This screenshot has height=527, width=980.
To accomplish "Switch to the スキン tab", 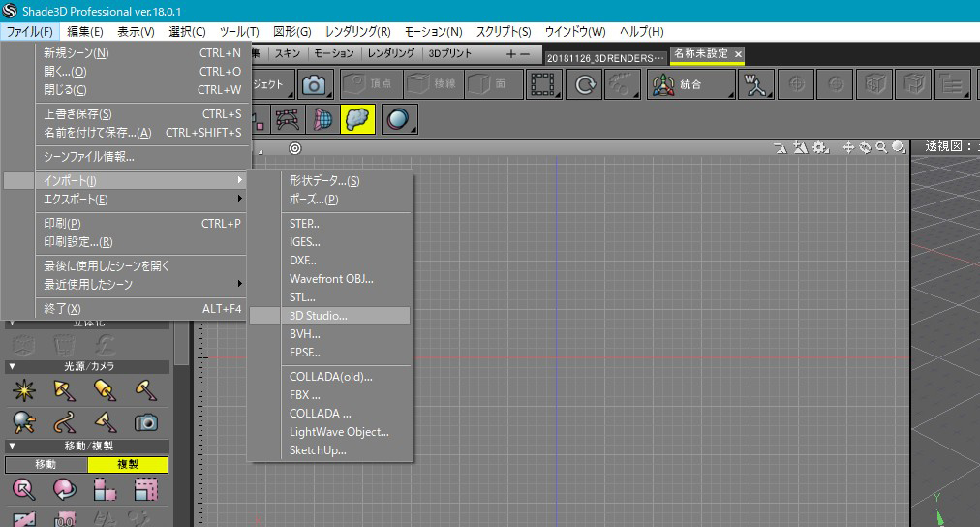I will [x=288, y=53].
